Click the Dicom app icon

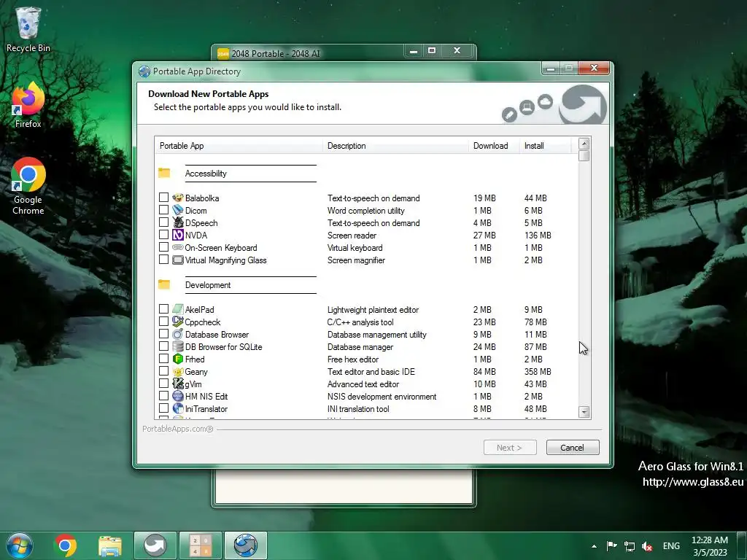(x=178, y=210)
